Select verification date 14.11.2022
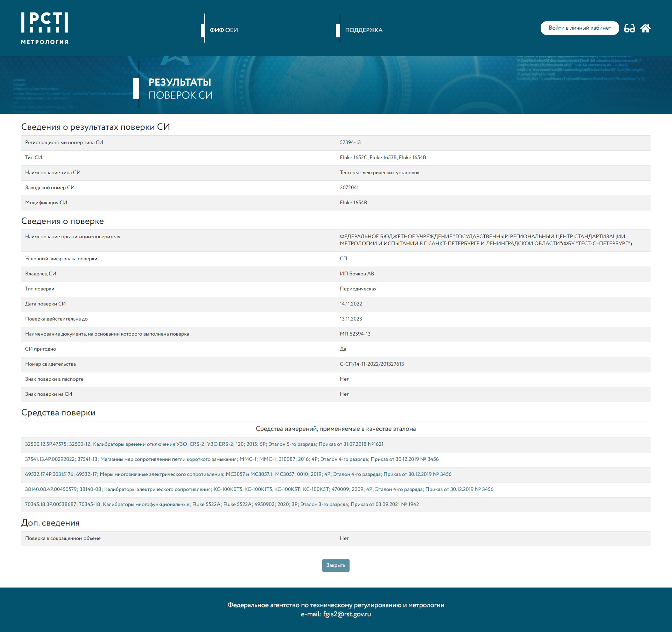 351,304
